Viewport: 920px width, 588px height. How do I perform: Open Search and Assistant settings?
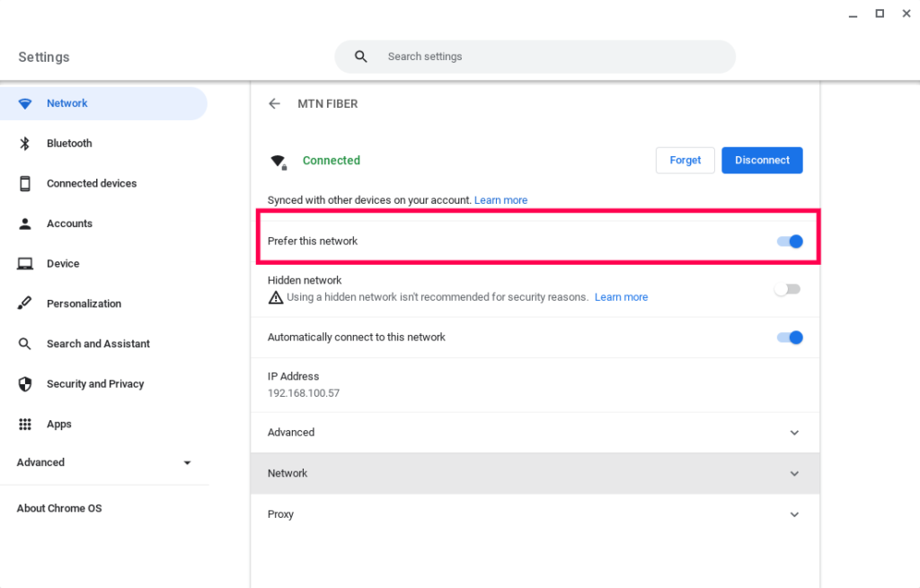103,344
